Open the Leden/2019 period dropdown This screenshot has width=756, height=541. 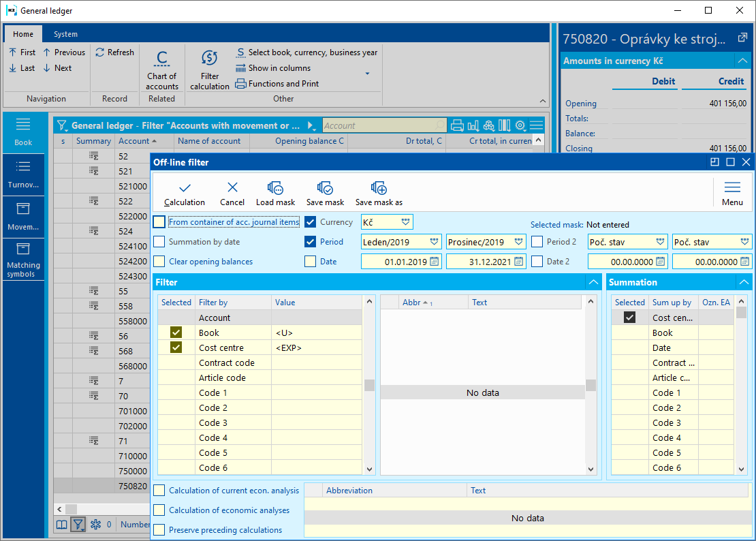pos(434,242)
